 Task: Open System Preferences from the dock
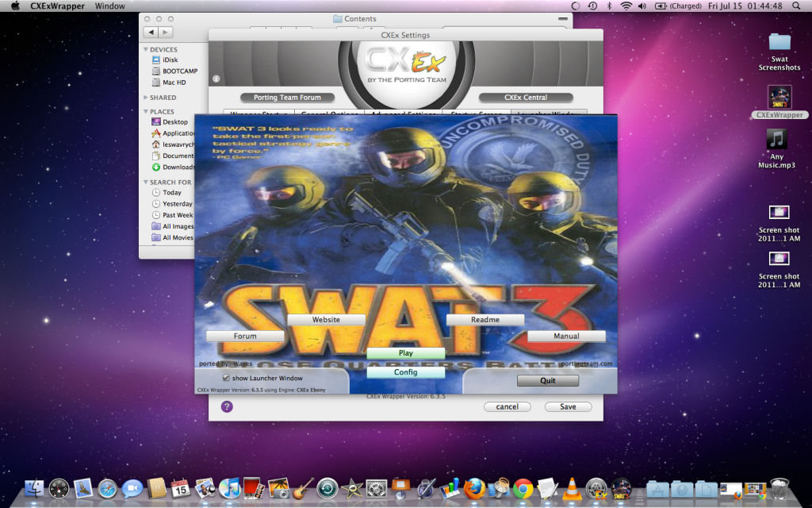377,488
